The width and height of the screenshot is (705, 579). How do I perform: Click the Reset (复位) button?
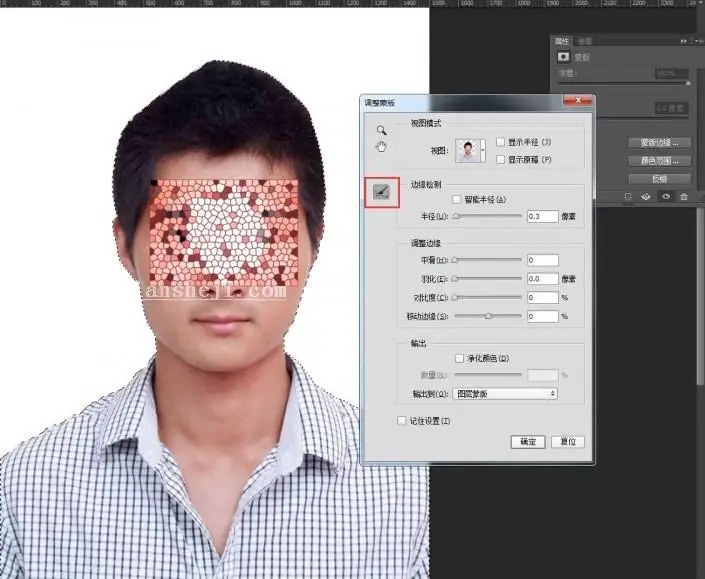tap(568, 442)
